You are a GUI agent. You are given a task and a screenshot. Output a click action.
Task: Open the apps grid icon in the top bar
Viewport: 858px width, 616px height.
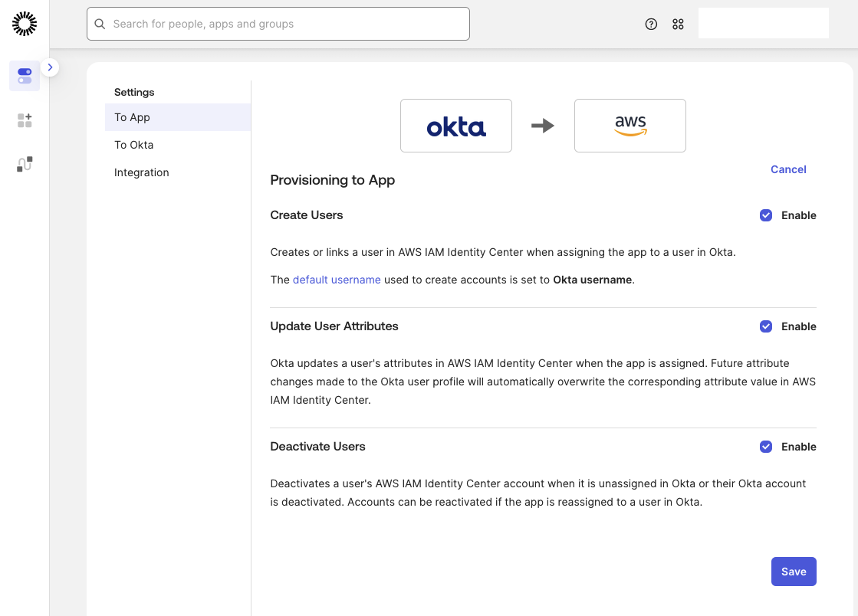678,24
